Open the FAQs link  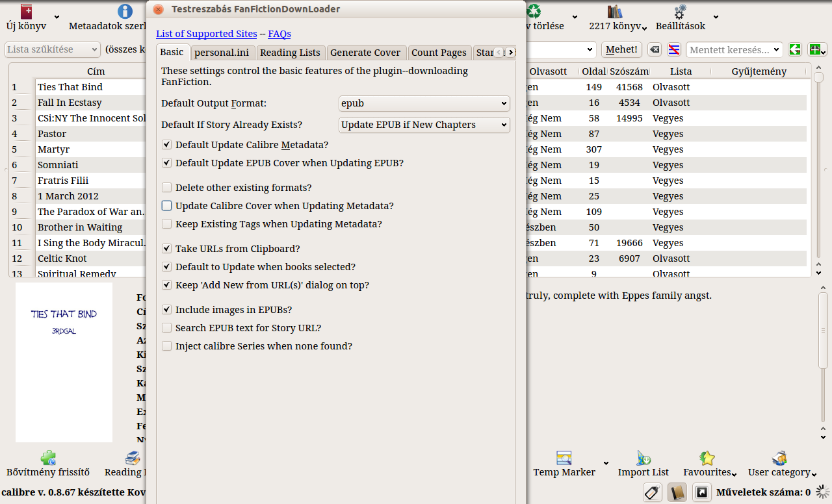(x=279, y=34)
